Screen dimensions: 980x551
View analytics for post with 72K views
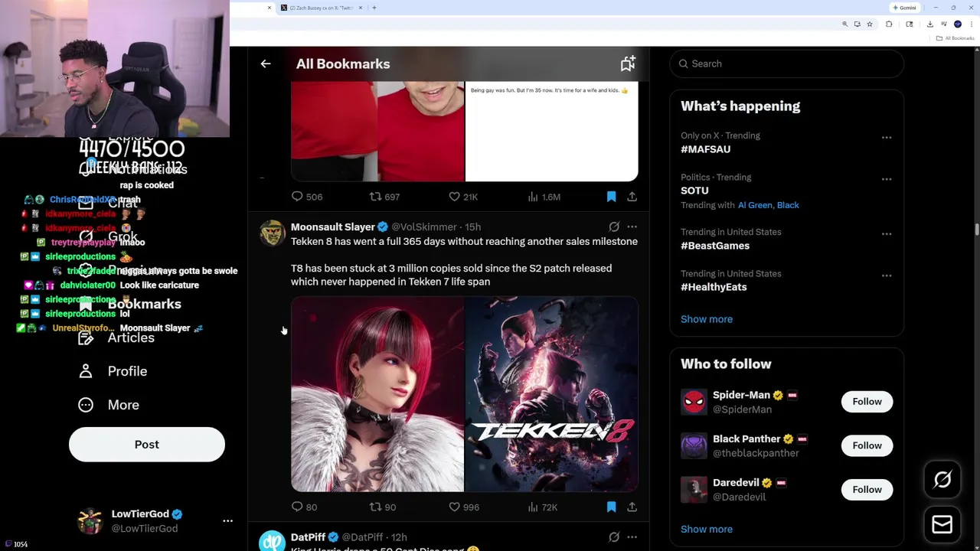point(542,507)
